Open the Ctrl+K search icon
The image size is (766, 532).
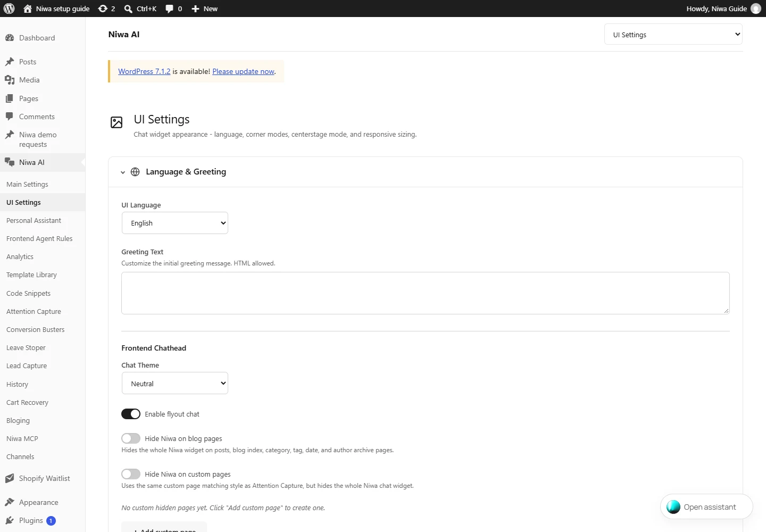(128, 9)
